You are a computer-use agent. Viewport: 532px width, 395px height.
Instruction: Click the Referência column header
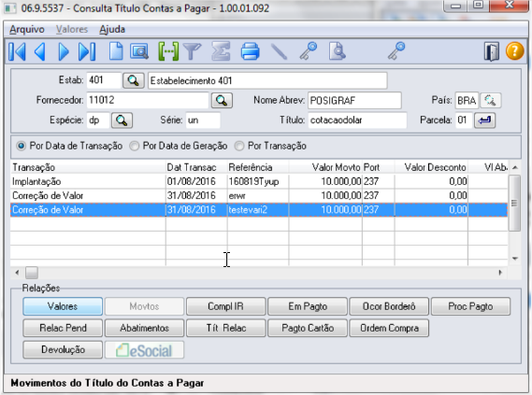tap(258, 167)
